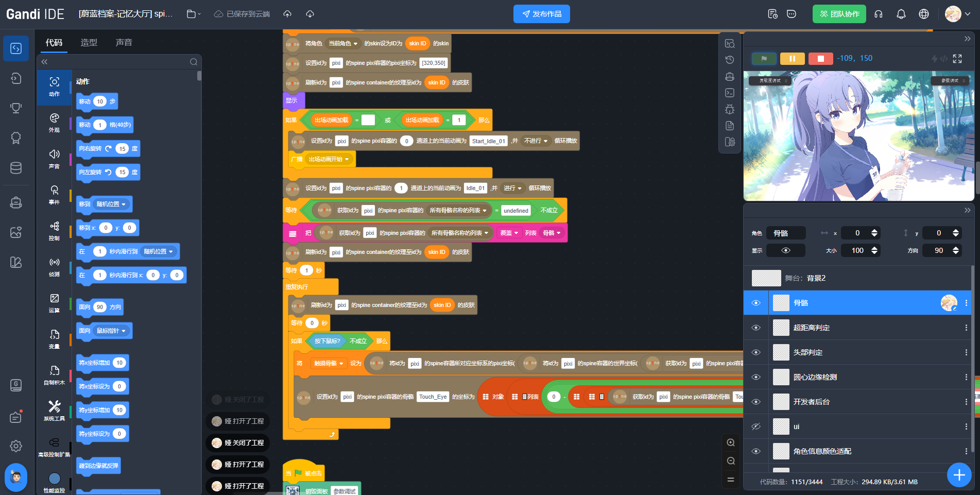Toggle the 显示 show eye in sprite properties
The height and width of the screenshot is (495, 980).
tap(786, 250)
